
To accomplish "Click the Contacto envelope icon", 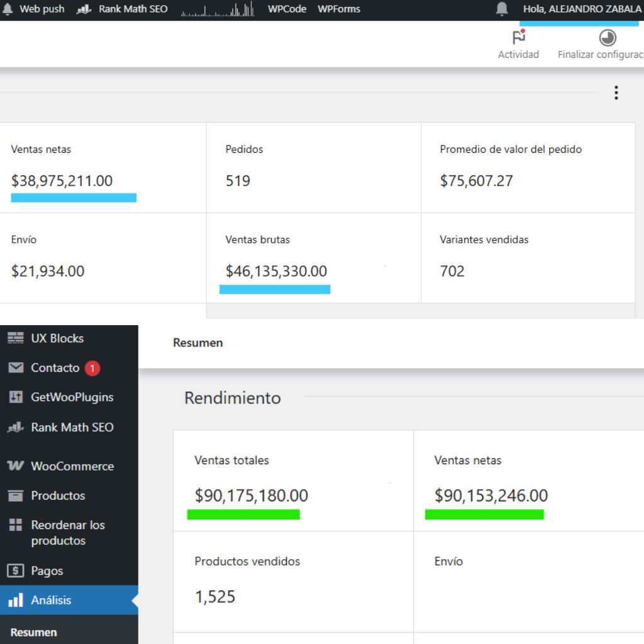I will pyautogui.click(x=16, y=368).
